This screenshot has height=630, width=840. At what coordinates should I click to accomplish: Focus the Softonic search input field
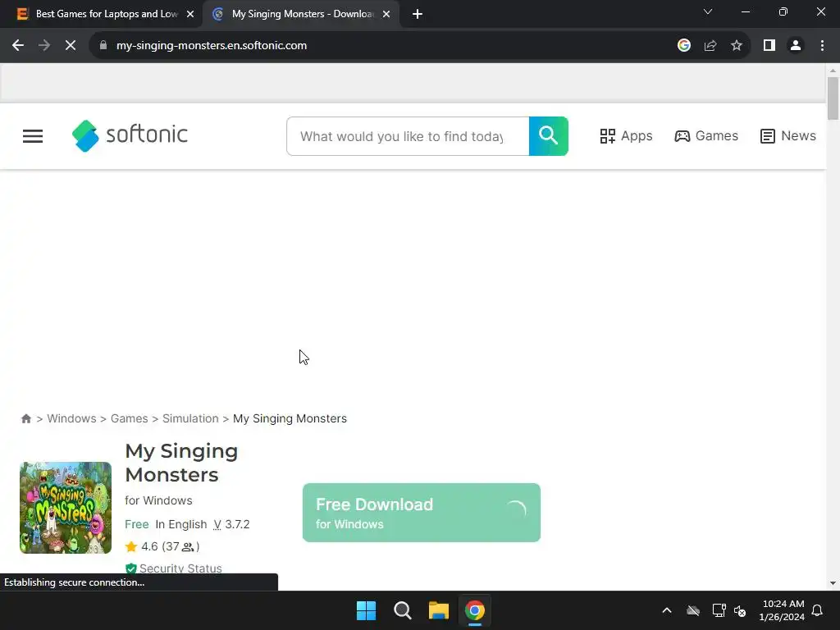[408, 136]
